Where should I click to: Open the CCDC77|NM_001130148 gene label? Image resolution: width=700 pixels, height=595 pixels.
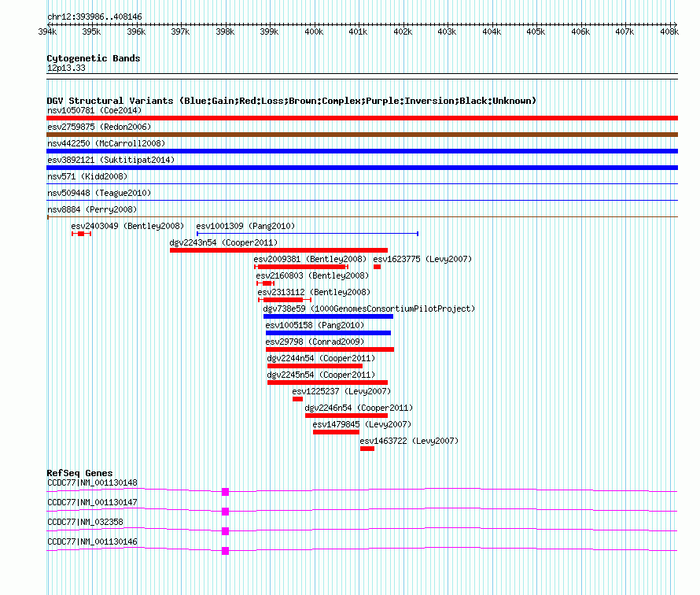click(92, 482)
